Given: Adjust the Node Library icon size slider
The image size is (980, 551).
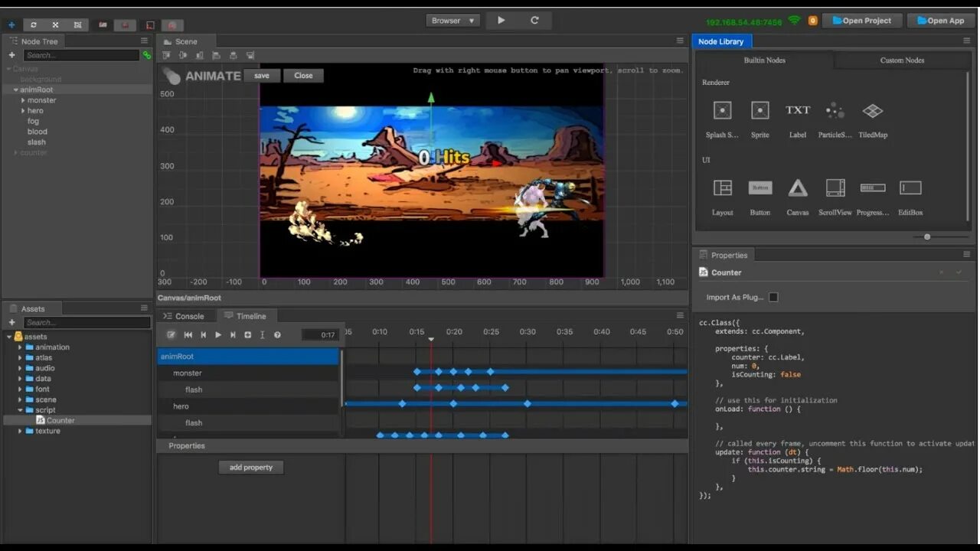Looking at the screenshot, I should pyautogui.click(x=927, y=237).
